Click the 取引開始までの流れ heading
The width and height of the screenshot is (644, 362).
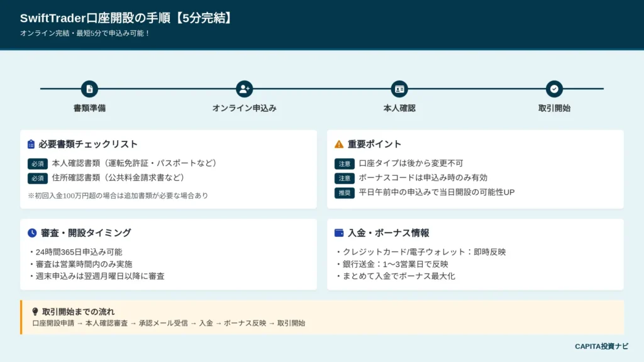click(x=78, y=312)
